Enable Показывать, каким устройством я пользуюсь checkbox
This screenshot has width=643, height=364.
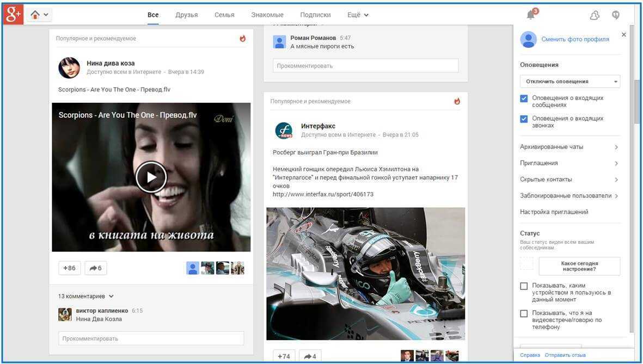pos(524,286)
